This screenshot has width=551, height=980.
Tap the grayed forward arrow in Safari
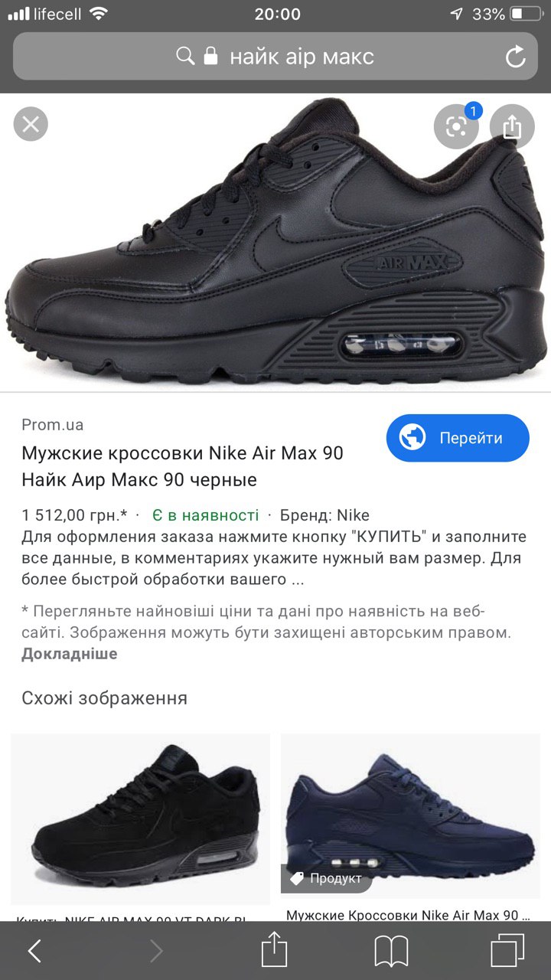tap(156, 951)
